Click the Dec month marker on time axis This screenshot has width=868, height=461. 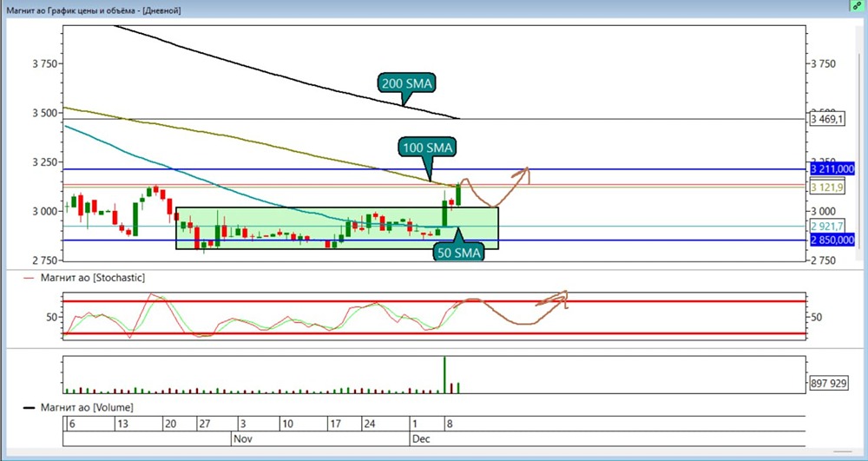(x=419, y=439)
